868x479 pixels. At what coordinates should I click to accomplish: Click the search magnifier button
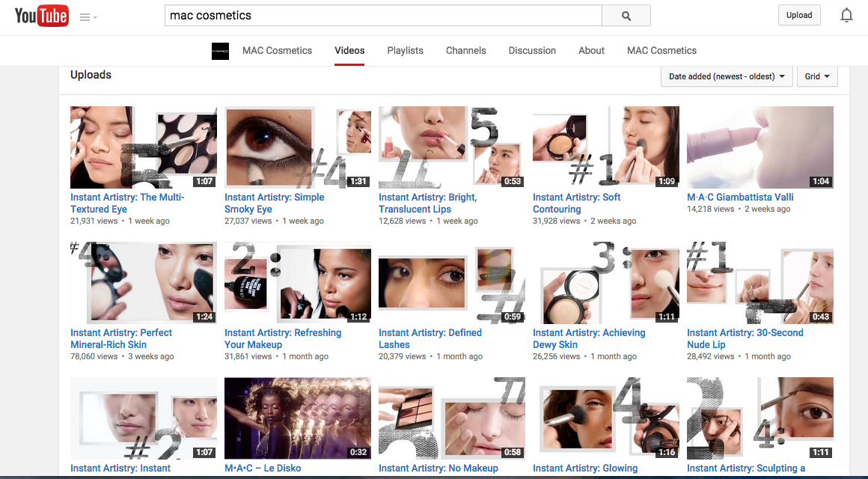click(626, 16)
